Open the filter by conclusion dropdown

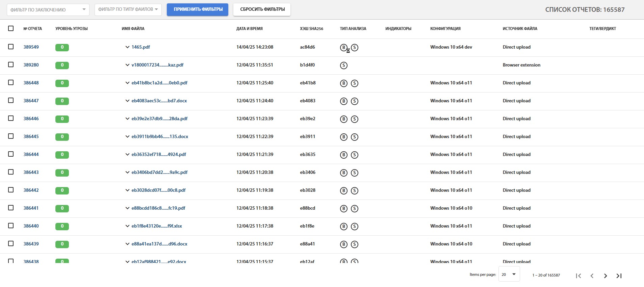[x=48, y=10]
